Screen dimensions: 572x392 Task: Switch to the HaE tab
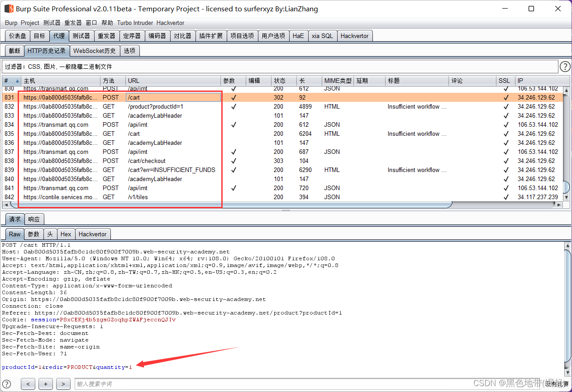(x=298, y=36)
